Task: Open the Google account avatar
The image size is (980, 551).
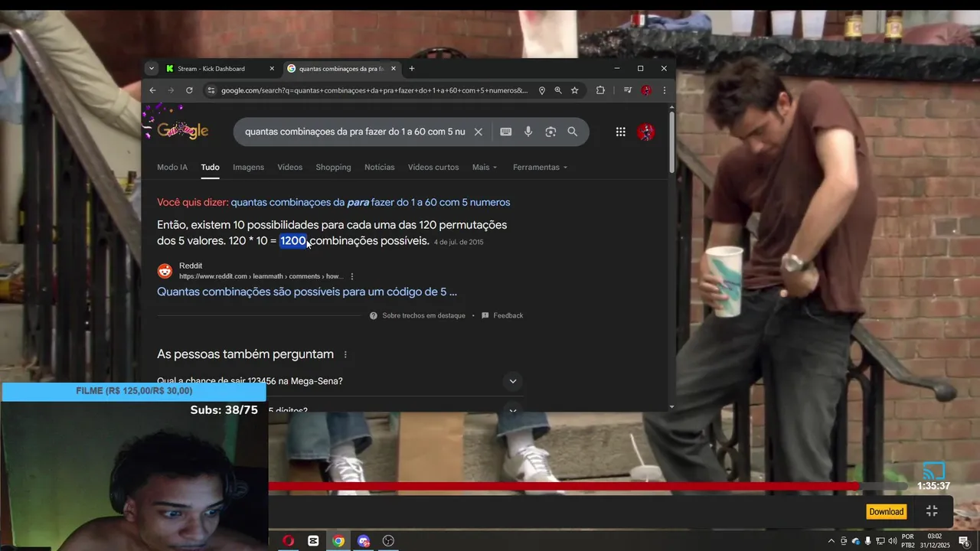Action: tap(646, 132)
